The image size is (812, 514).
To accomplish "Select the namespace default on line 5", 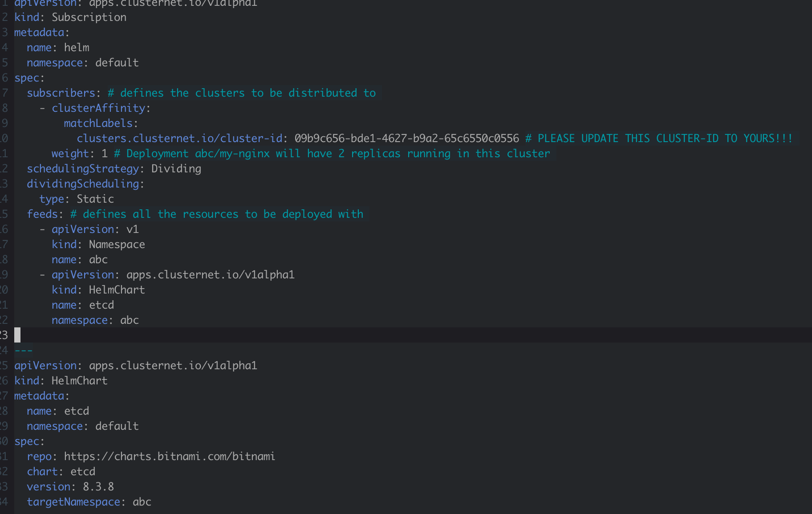I will (116, 62).
